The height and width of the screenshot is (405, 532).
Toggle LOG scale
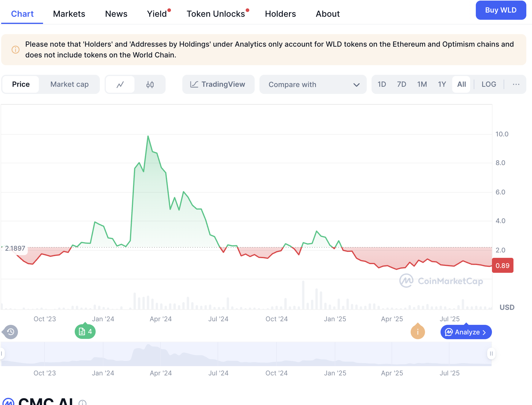pos(489,84)
